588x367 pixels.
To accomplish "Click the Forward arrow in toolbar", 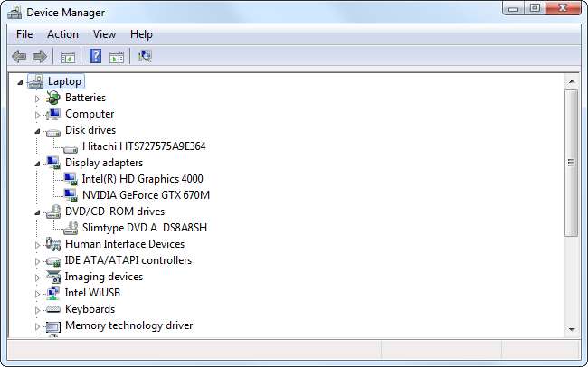I will tap(39, 56).
